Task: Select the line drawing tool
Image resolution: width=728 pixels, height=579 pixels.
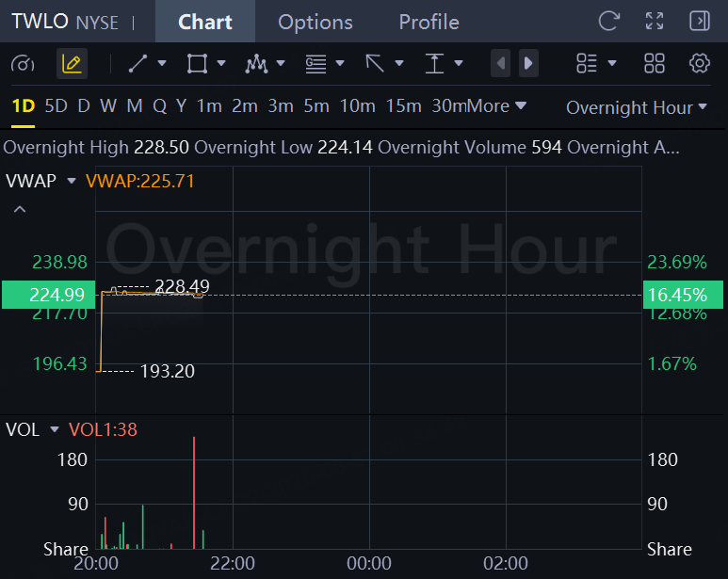Action: (x=138, y=64)
